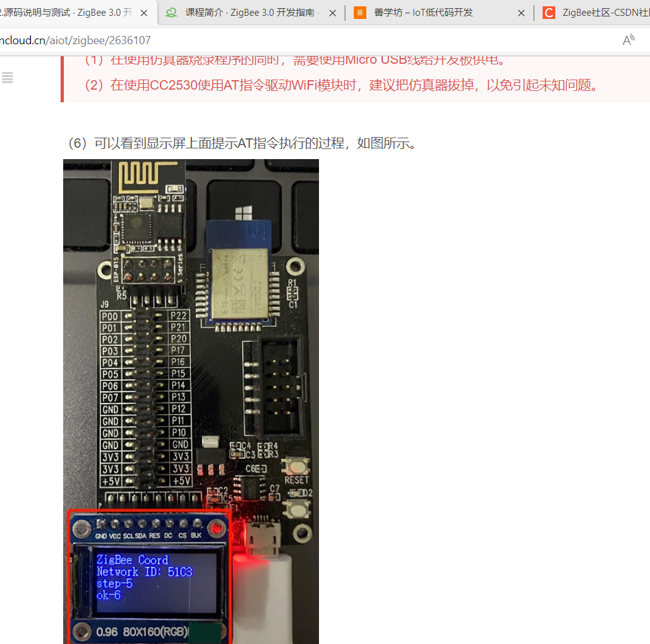
Task: Click the green favicon of the 课程简介 tab
Action: pyautogui.click(x=172, y=13)
